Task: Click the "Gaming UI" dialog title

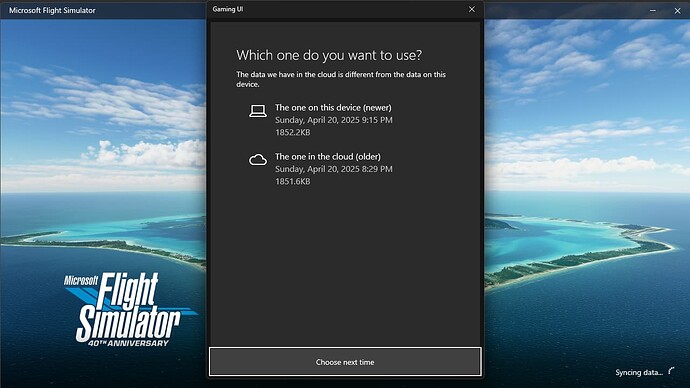Action: coord(228,9)
